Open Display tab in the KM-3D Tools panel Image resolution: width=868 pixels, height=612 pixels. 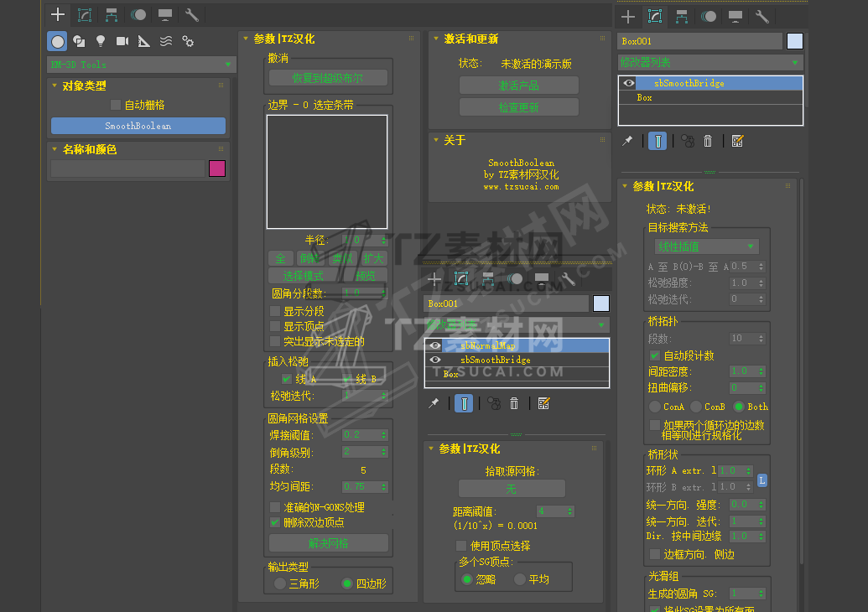click(x=165, y=14)
